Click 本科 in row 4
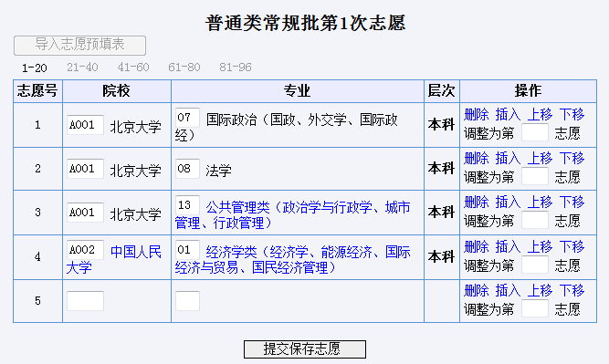This screenshot has height=364, width=609. coord(441,256)
